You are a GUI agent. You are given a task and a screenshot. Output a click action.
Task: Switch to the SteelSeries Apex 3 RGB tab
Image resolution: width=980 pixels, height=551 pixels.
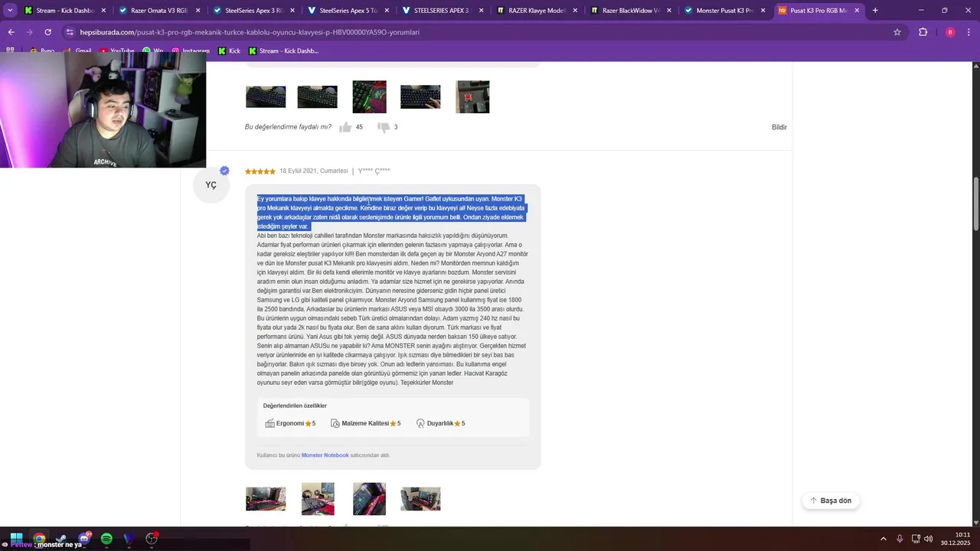(255, 11)
